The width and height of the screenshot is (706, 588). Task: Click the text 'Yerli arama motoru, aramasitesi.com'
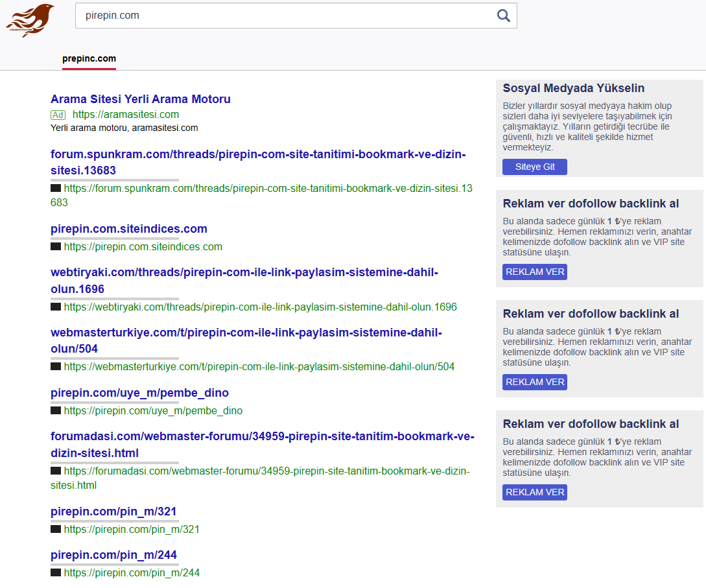pyautogui.click(x=124, y=128)
